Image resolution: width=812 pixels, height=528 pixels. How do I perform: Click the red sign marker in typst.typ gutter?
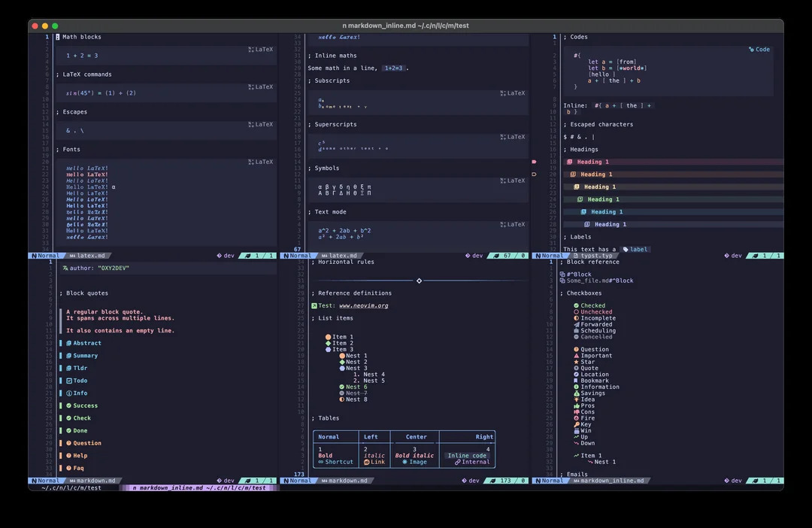tap(534, 162)
